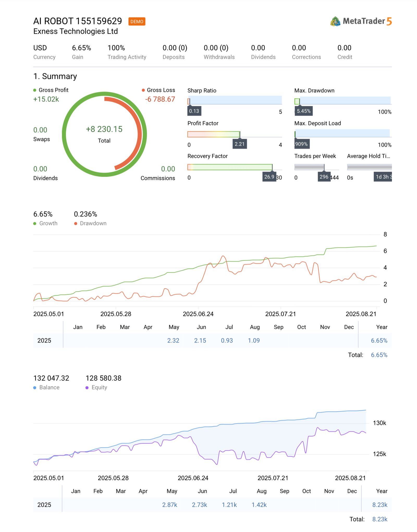Click the orange DEMO badge
The width and height of the screenshot is (417, 532).
tap(137, 21)
